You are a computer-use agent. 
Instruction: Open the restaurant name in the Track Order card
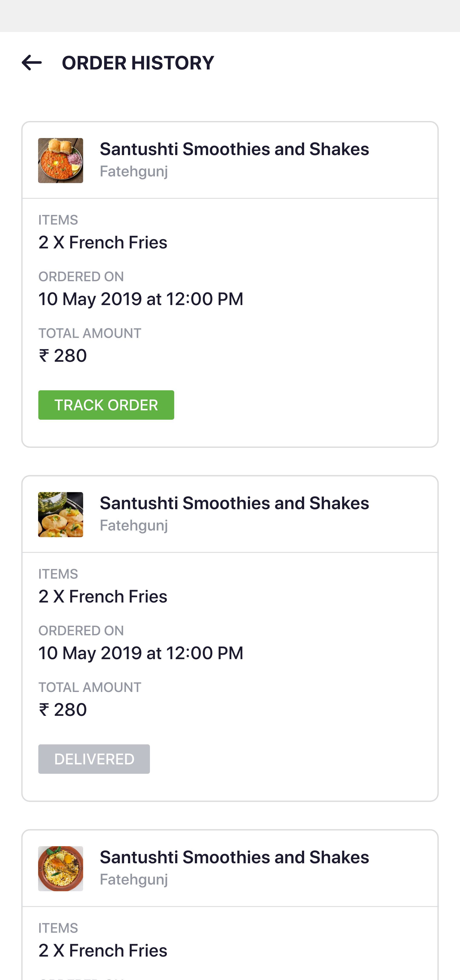click(234, 149)
